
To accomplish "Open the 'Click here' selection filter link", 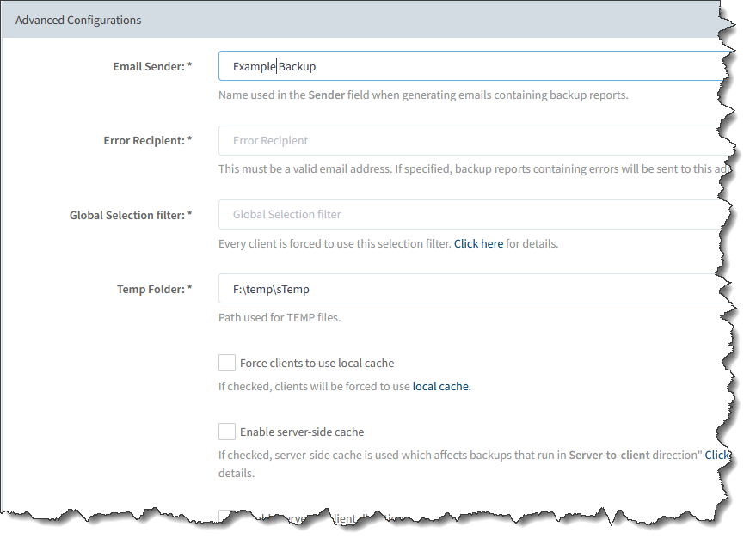I will (478, 244).
